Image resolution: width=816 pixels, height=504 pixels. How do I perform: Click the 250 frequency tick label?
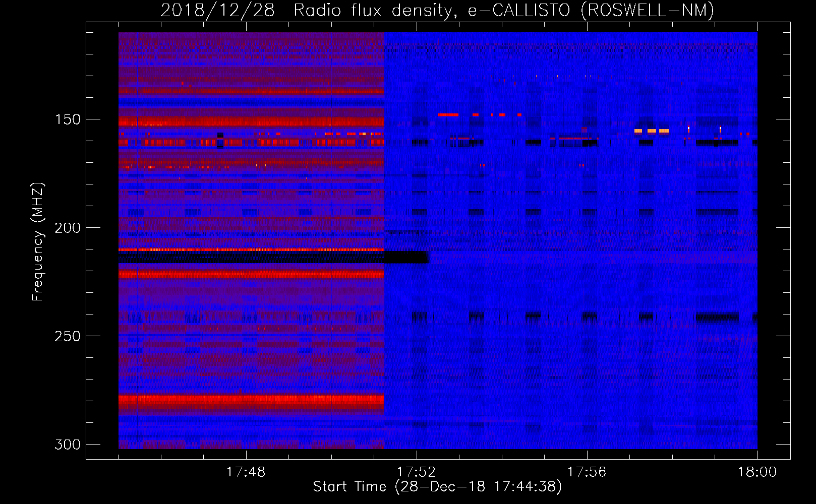[x=68, y=336]
